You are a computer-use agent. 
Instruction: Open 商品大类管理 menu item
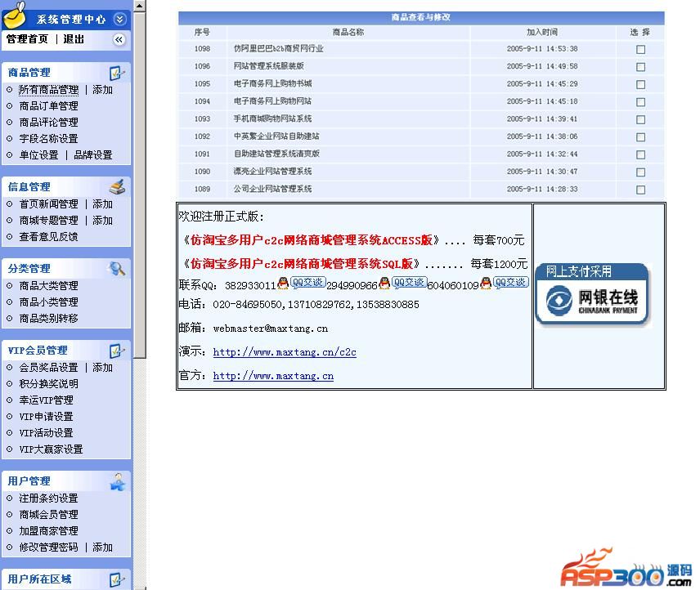[x=49, y=286]
